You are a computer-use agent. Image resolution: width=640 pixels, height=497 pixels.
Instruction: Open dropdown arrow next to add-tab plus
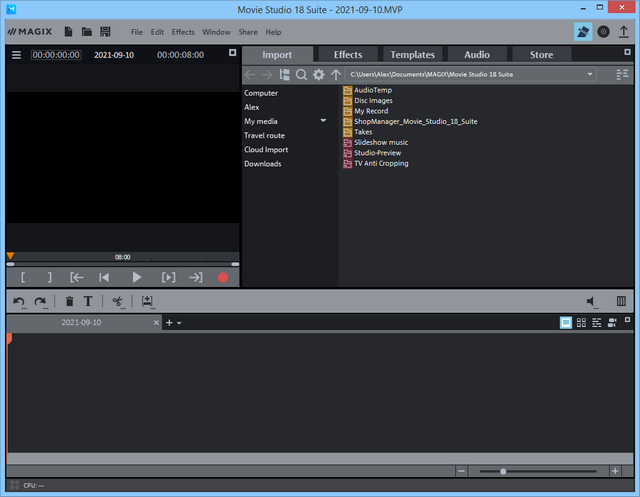tap(179, 323)
